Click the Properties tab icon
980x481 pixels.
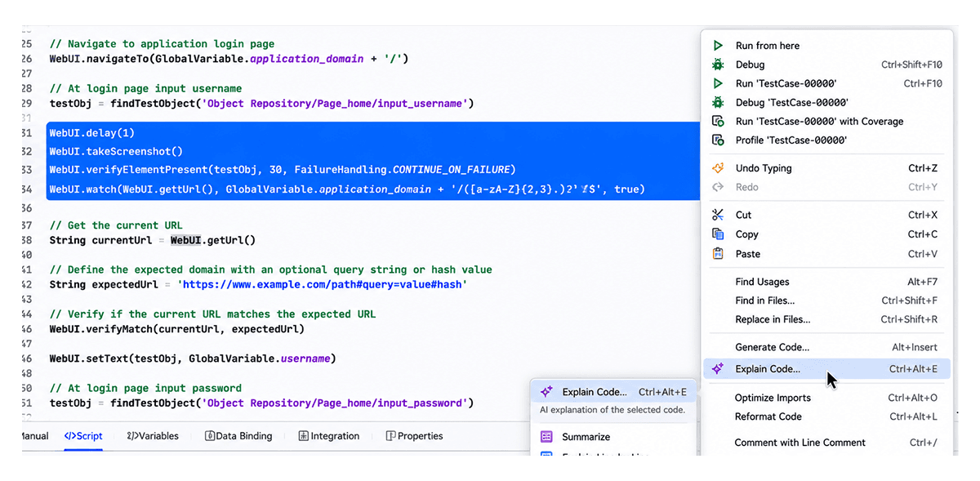[x=390, y=436]
